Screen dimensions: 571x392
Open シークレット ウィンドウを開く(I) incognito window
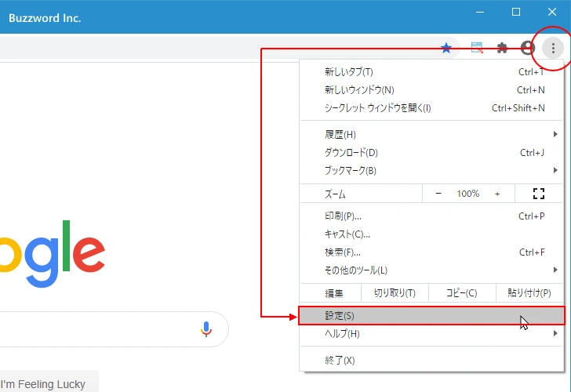coord(431,107)
